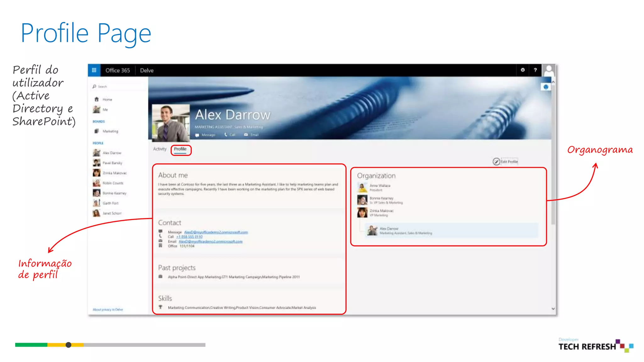Screen dimensions: 644x362
Task: Open the user account avatar menu
Action: pyautogui.click(x=549, y=70)
